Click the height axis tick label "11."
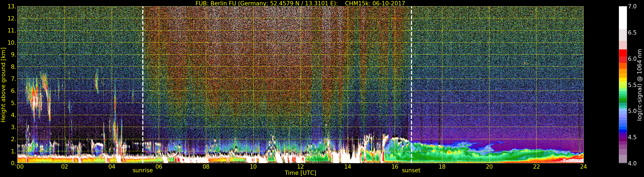The width and height of the screenshot is (644, 177). [12, 31]
